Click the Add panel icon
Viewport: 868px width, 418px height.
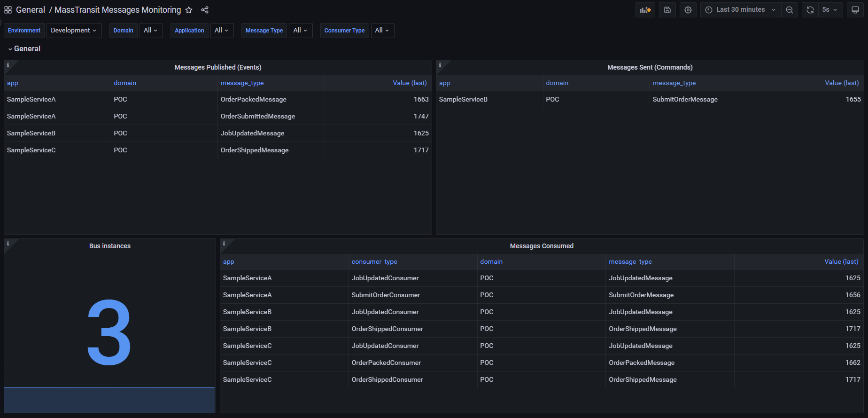pos(645,10)
